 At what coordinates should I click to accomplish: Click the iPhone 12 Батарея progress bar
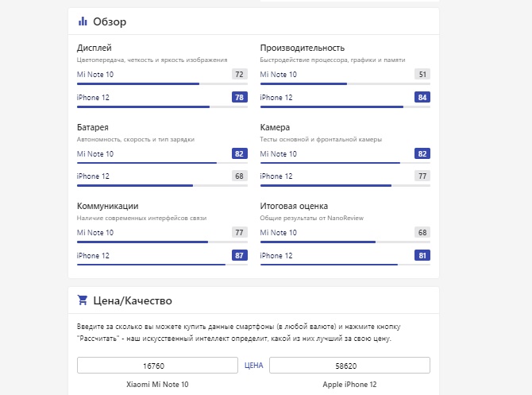tap(162, 186)
